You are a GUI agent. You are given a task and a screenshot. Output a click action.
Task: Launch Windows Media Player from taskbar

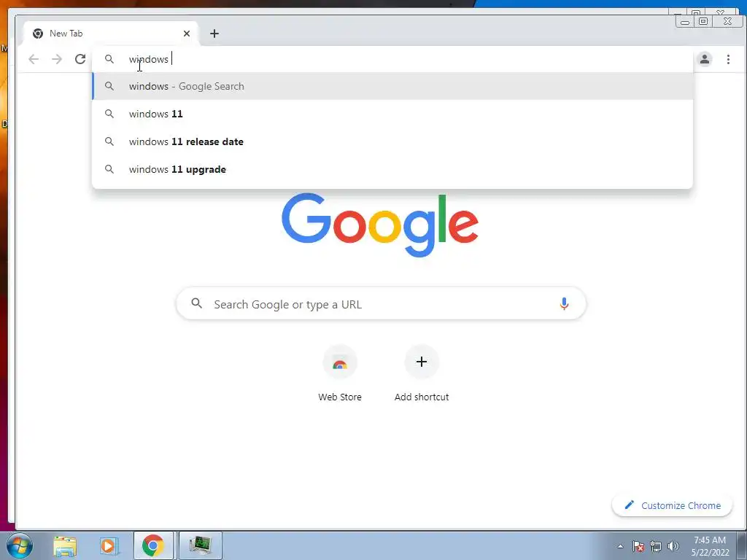click(x=109, y=545)
